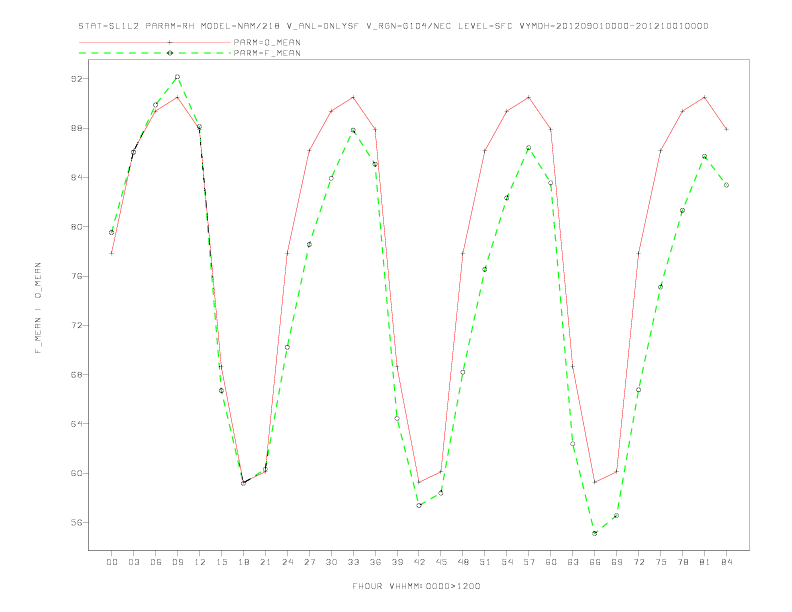792x612 pixels.
Task: Click the 18 forecast hour label
Action: [x=243, y=562]
